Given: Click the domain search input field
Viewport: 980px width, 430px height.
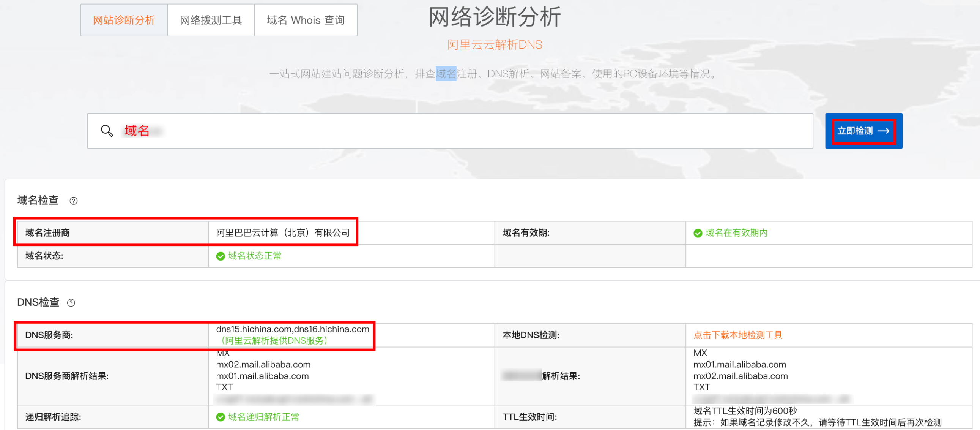Looking at the screenshot, I should [x=450, y=131].
